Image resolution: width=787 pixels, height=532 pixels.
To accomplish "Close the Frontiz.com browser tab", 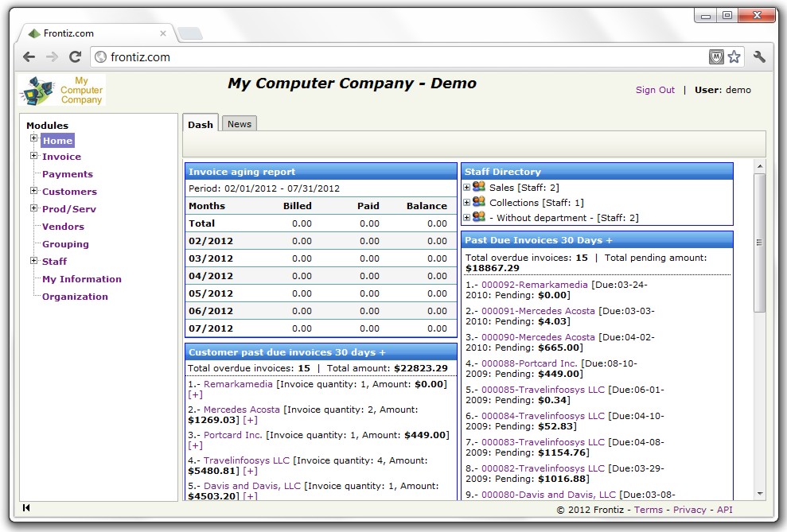I will point(163,33).
